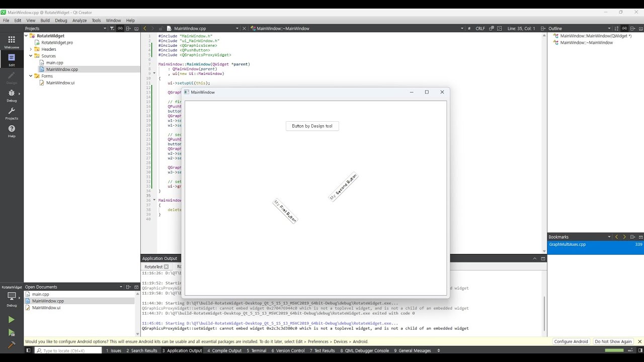Split the Outline panel
The width and height of the screenshot is (644, 362).
[633, 29]
